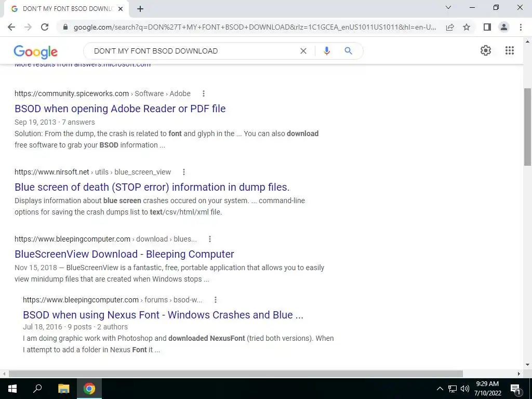Open the tab search dropdown arrow

pos(448,7)
